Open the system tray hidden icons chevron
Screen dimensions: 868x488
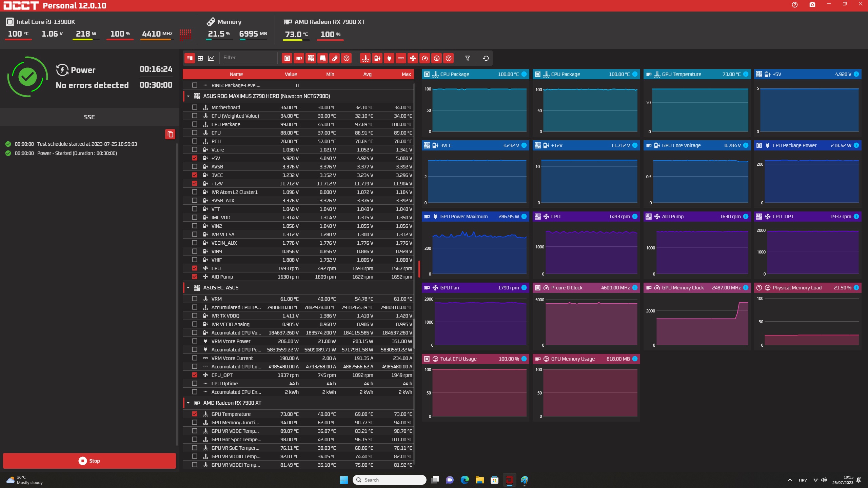(790, 480)
